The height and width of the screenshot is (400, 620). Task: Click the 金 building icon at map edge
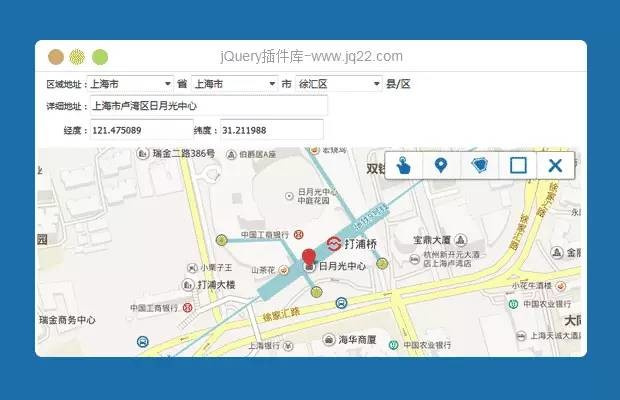click(x=557, y=252)
